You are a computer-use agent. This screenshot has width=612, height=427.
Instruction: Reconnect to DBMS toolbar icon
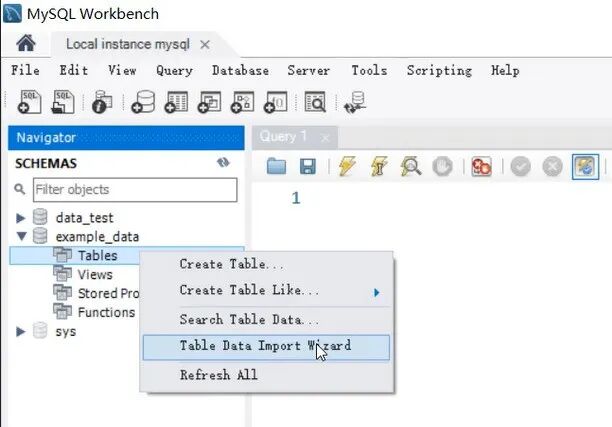click(355, 103)
